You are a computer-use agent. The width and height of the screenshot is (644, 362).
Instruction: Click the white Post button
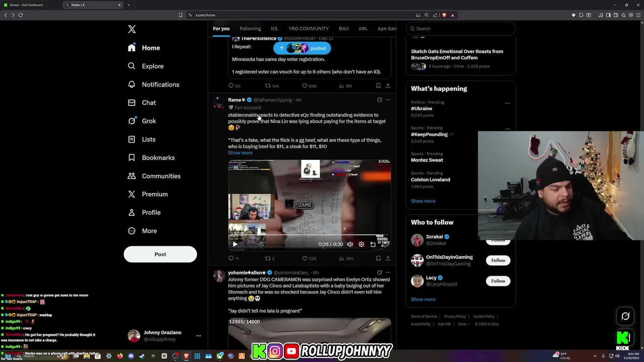pyautogui.click(x=160, y=254)
